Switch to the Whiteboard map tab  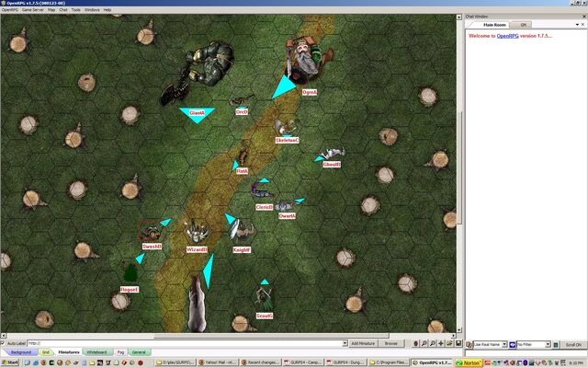pos(97,352)
